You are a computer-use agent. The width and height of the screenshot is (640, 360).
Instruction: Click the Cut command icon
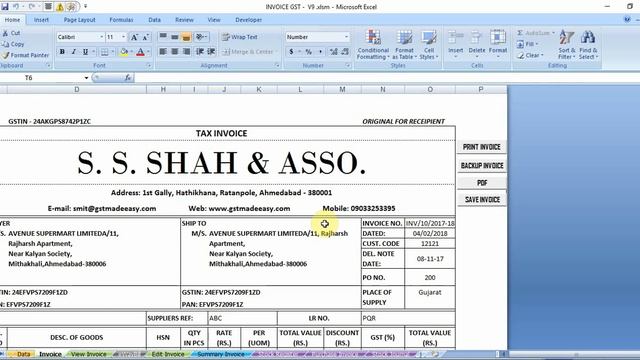click(5, 33)
